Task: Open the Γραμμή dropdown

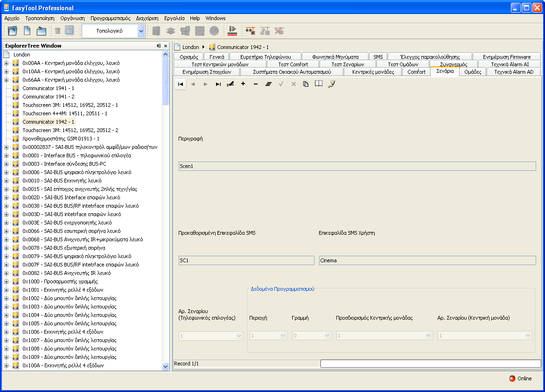Action: pos(327,336)
